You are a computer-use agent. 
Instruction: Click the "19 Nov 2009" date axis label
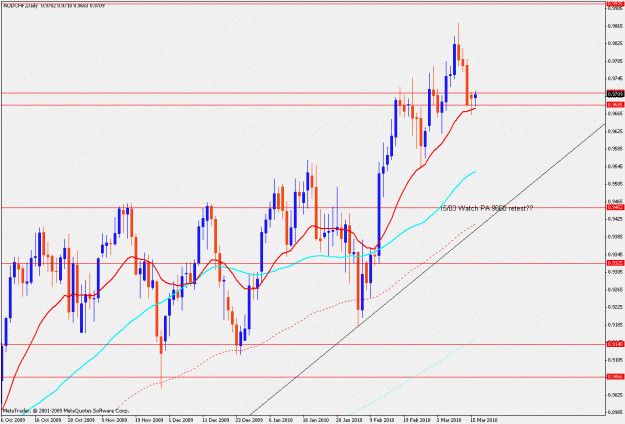coord(149,420)
